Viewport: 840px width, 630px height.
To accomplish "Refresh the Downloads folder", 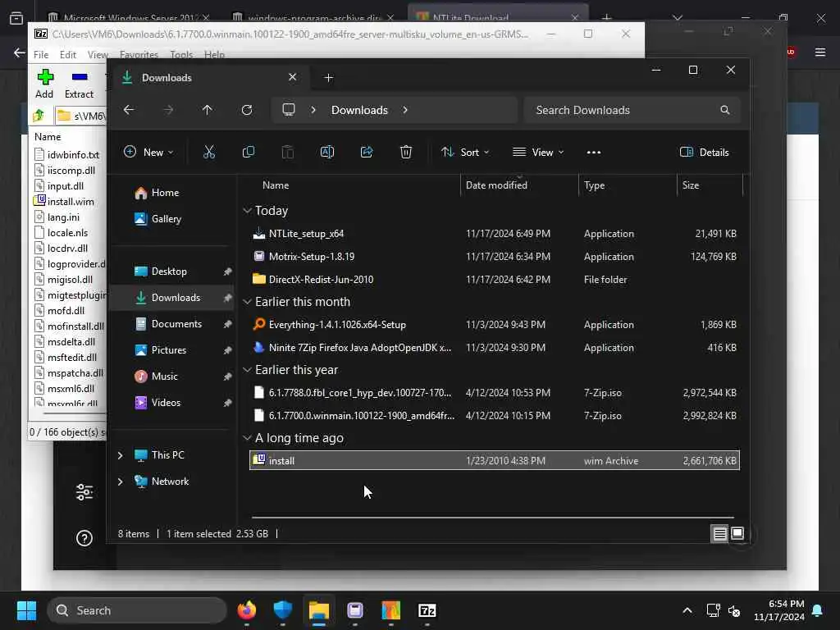I will (247, 110).
